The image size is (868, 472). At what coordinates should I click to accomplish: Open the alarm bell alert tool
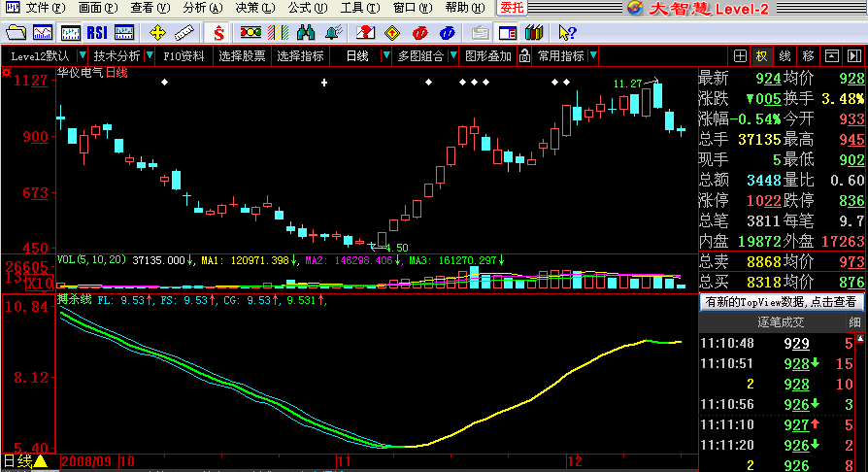click(x=333, y=33)
